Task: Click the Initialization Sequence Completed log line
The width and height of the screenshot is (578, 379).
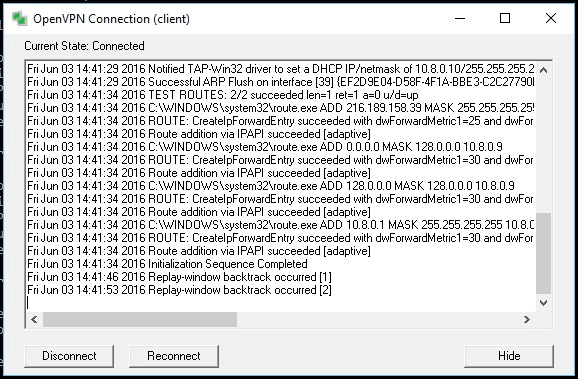Action: point(167,264)
